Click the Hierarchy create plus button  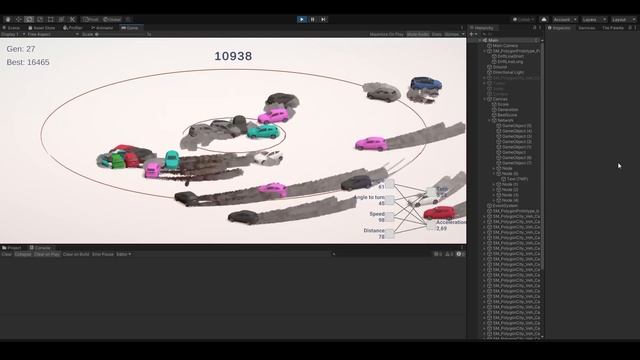tap(471, 34)
